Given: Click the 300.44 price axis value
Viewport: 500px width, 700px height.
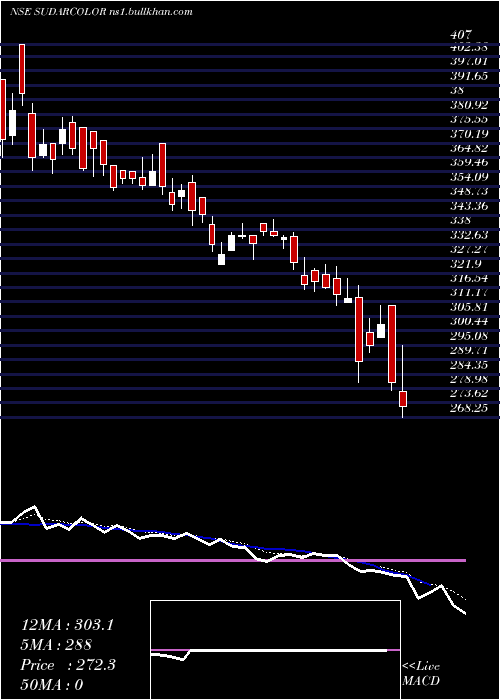Looking at the screenshot, I should click(469, 321).
